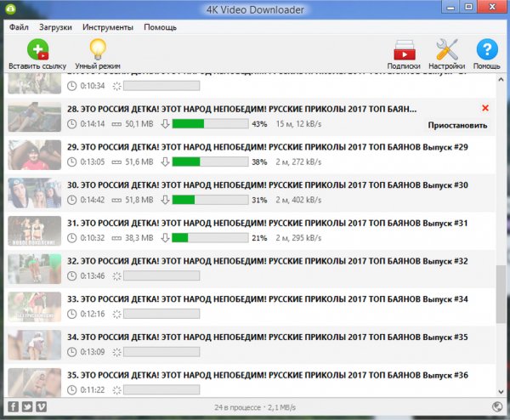Click the 31% progress bar of item 30
This screenshot has height=420, width=510.
click(x=210, y=200)
